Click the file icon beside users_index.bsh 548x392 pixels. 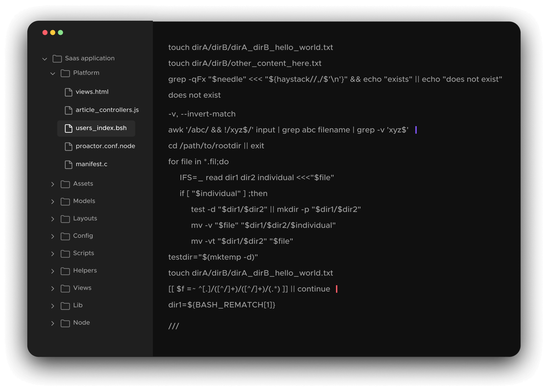click(x=68, y=128)
